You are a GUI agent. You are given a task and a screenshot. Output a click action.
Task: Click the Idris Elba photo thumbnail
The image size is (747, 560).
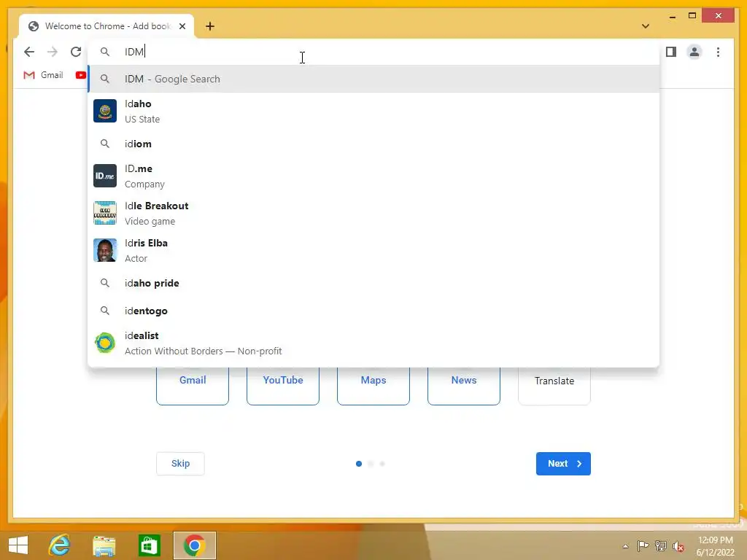(x=105, y=250)
